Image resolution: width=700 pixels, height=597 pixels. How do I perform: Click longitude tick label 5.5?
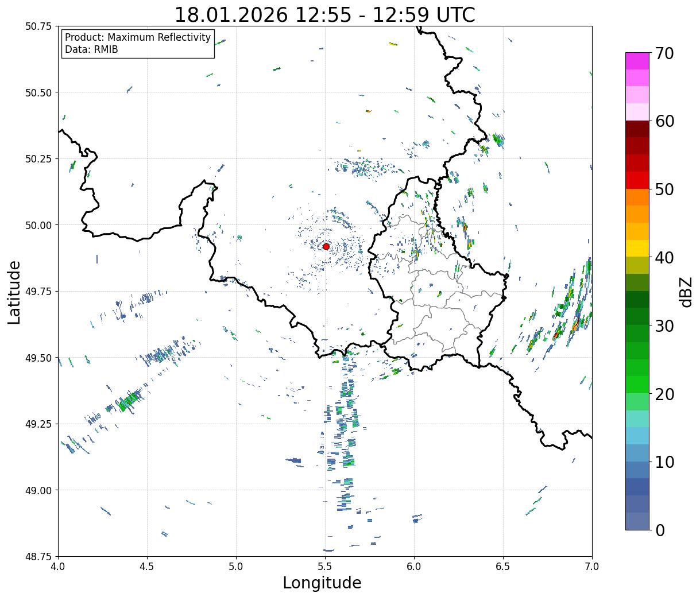(325, 567)
